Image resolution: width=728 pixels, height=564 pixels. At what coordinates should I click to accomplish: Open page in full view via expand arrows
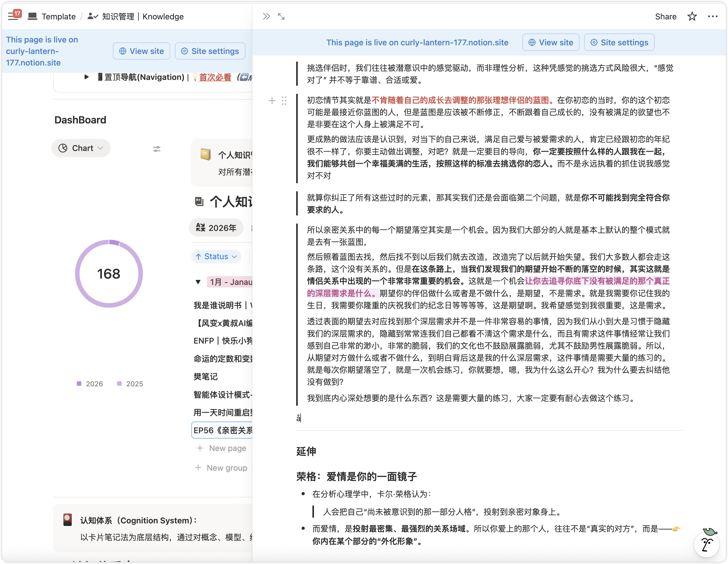tap(281, 16)
